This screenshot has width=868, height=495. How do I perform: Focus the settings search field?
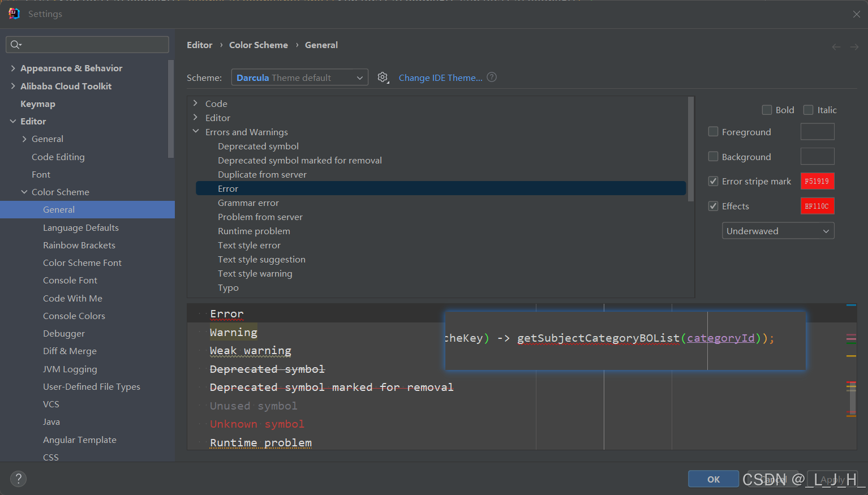point(87,45)
